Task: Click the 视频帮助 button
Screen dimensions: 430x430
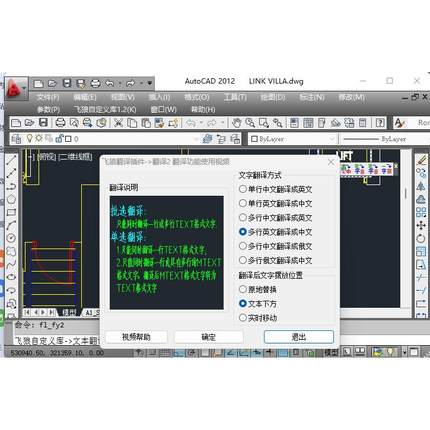Action: pos(136,337)
